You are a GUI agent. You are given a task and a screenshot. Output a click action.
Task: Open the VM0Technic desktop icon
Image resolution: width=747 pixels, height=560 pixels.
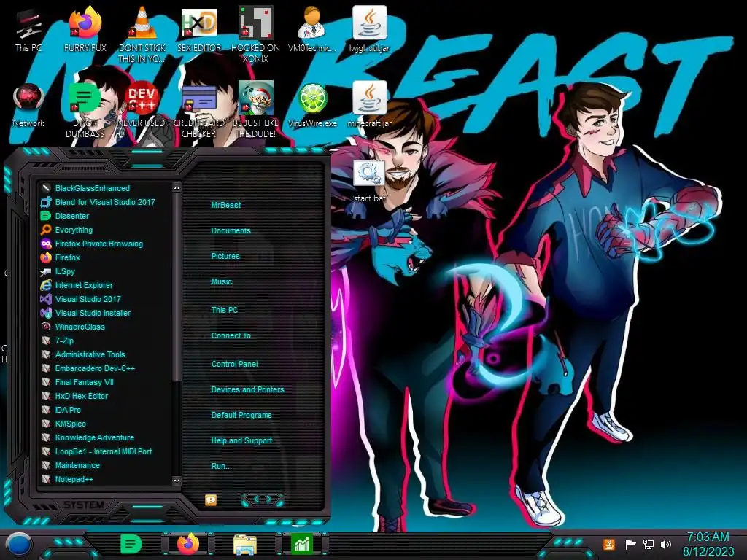click(x=312, y=29)
